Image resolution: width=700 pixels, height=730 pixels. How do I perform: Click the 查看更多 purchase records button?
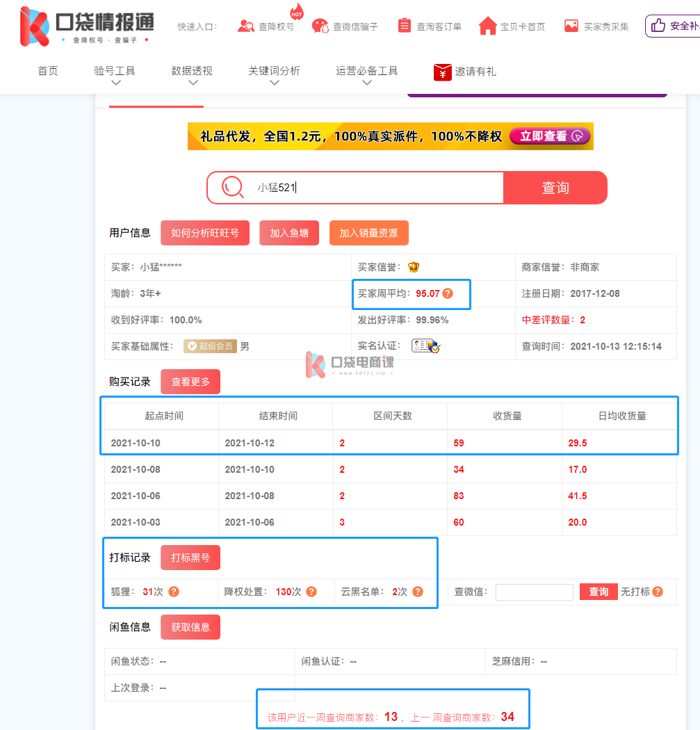coord(190,382)
